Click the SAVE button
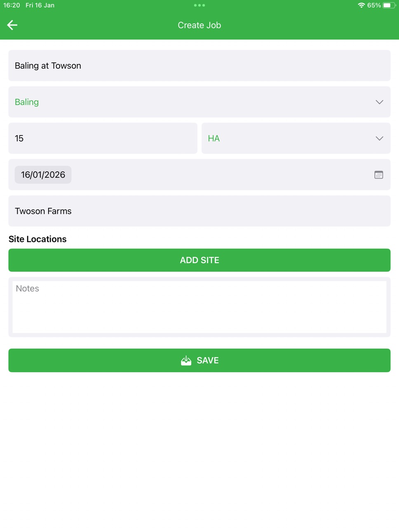399x532 pixels. [199, 360]
